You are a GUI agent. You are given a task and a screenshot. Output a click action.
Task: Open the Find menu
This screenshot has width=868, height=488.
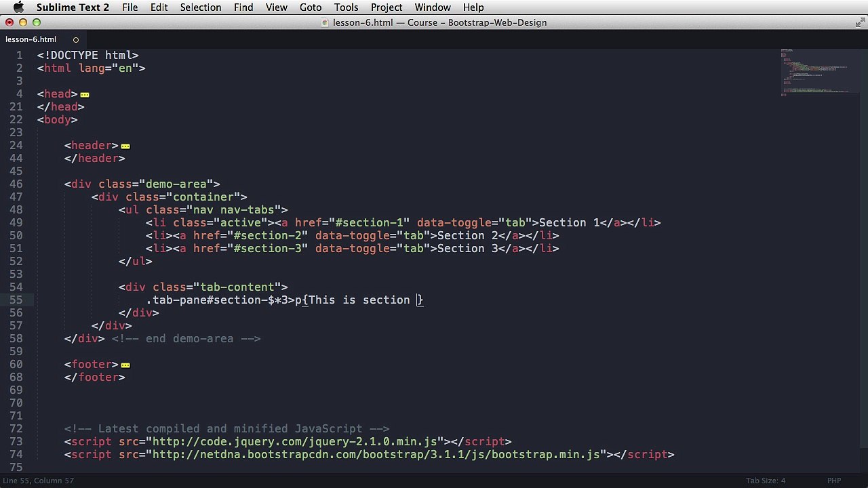click(x=243, y=7)
